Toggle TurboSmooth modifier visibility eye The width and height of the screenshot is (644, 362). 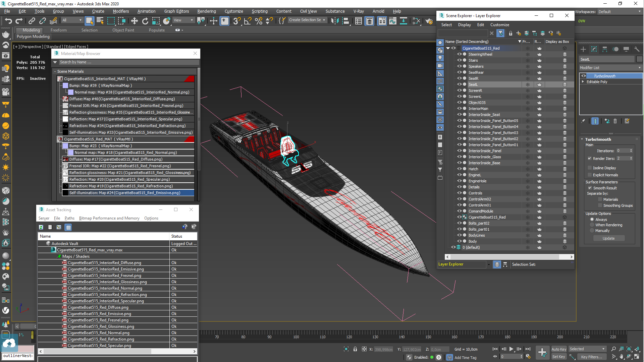tap(584, 76)
